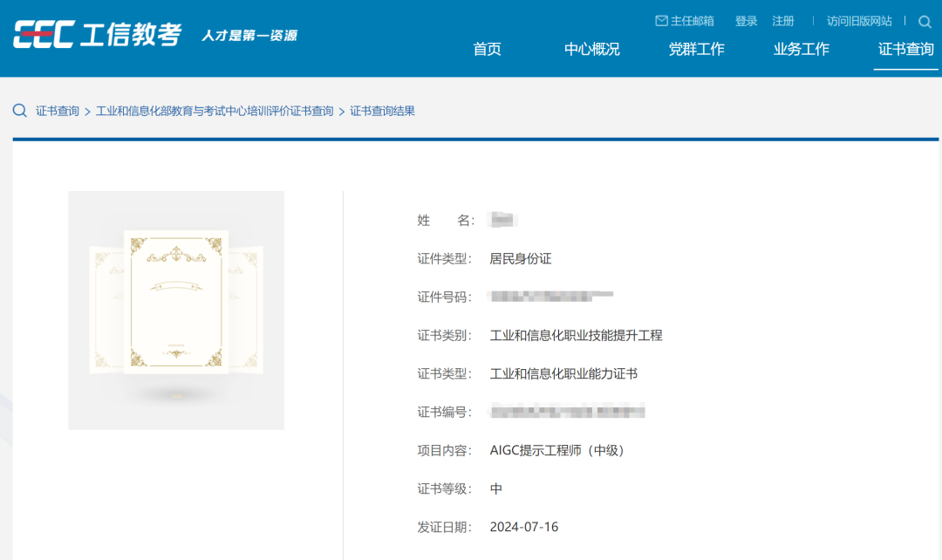Image resolution: width=942 pixels, height=560 pixels.
Task: Click the AIGC提示工程师（中级）project text
Action: pyautogui.click(x=557, y=450)
